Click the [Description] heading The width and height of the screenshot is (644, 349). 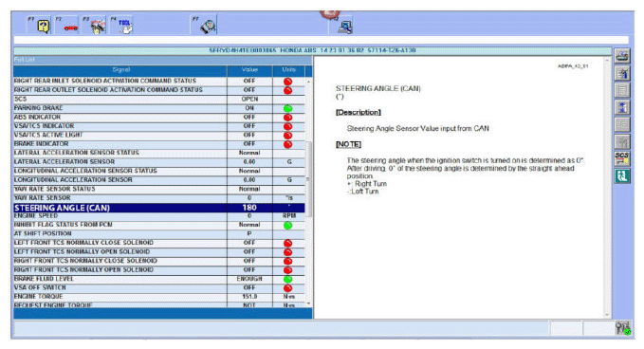coord(359,112)
